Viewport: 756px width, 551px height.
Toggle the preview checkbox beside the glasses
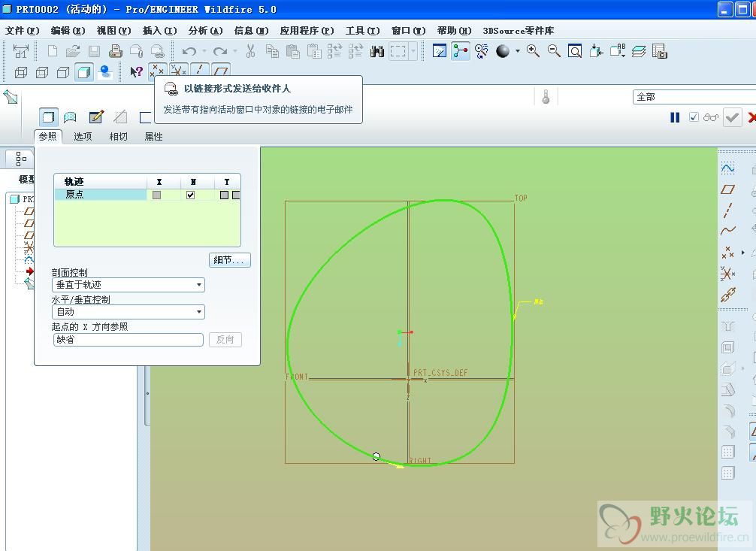click(694, 117)
